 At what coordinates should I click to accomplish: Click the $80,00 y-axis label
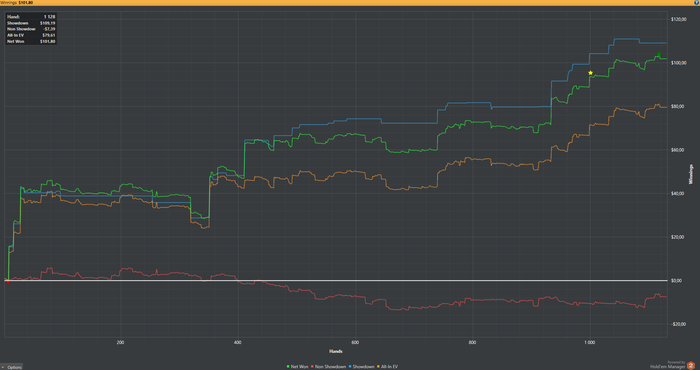click(x=678, y=107)
